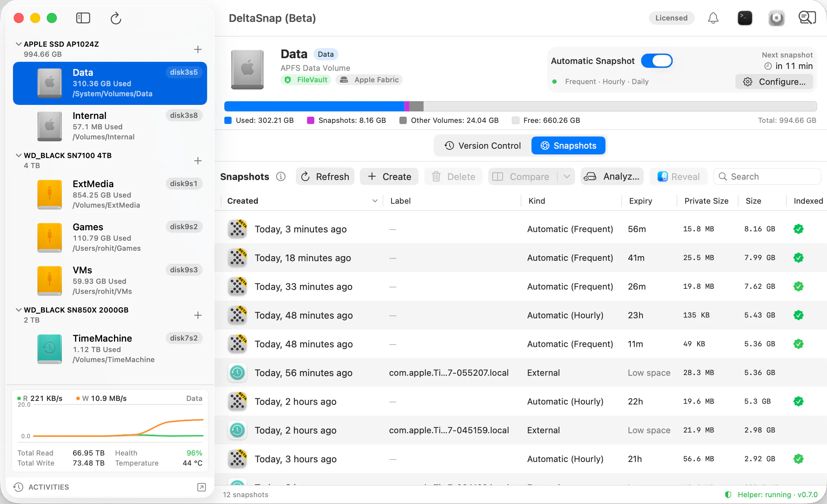Click the large Data volume drive icon
Image resolution: width=827 pixels, height=504 pixels.
point(247,69)
